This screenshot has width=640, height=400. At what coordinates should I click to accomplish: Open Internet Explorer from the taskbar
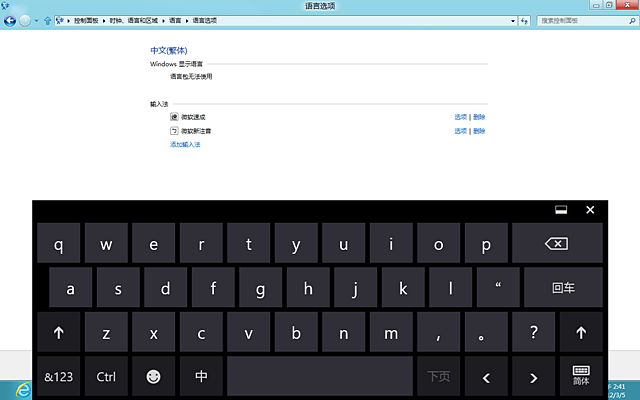(x=23, y=390)
